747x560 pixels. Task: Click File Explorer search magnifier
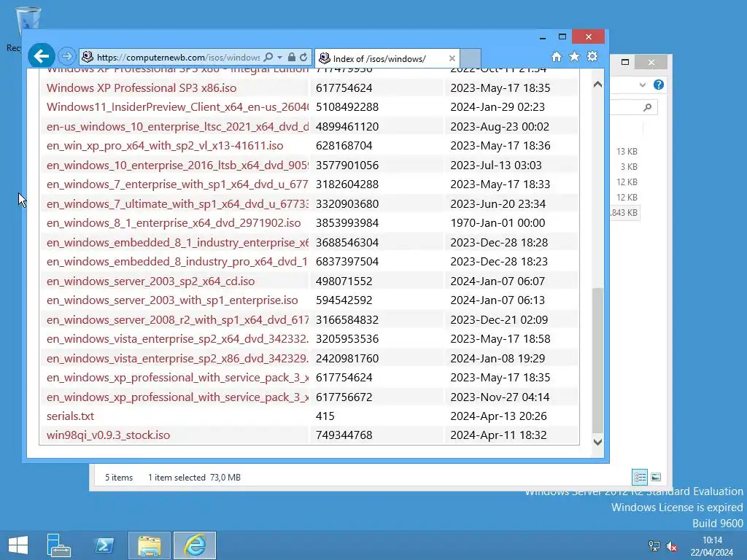[647, 107]
